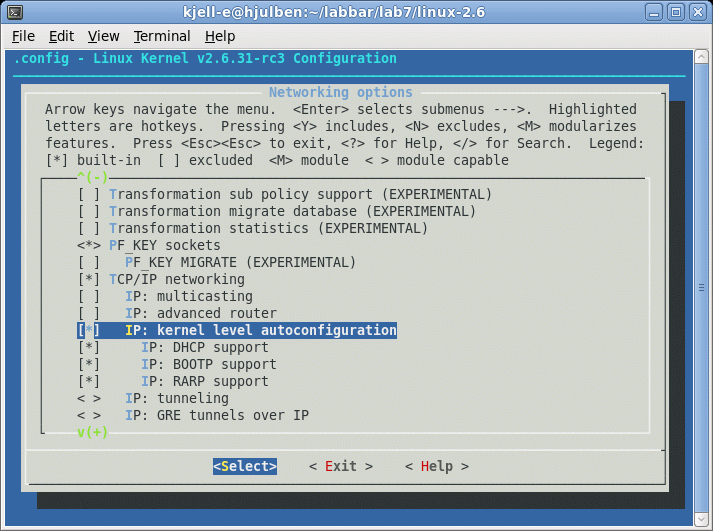Viewport: 713px width, 531px height.
Task: Click the Help button at bottom
Action: (x=437, y=466)
